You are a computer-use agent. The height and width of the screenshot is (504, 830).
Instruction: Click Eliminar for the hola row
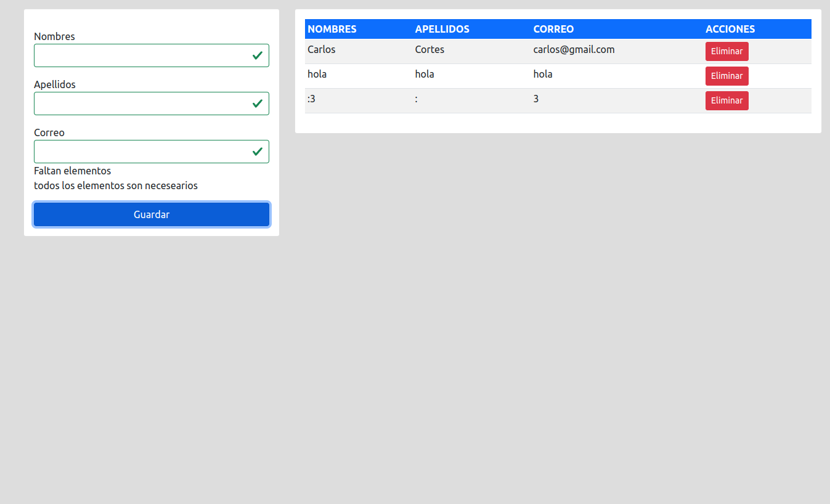tap(726, 76)
